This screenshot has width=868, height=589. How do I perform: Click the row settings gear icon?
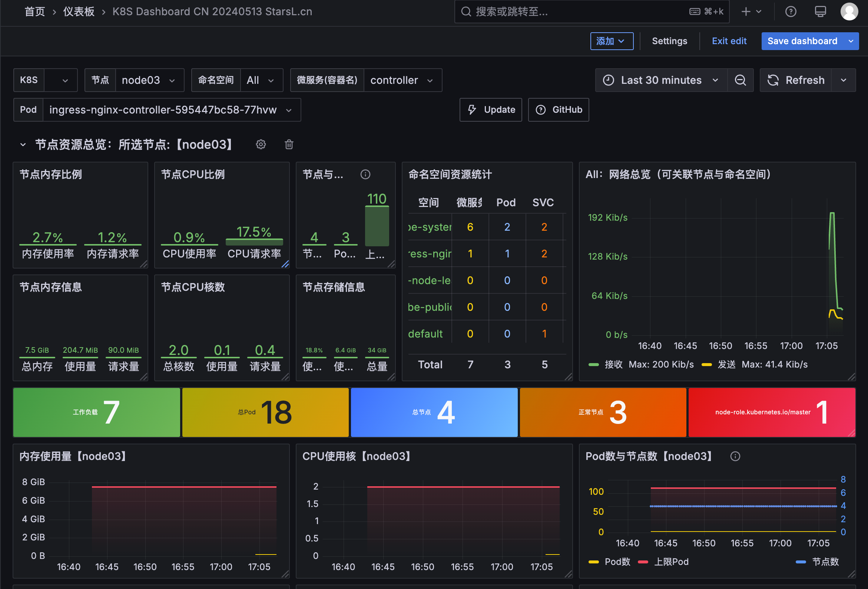(261, 144)
